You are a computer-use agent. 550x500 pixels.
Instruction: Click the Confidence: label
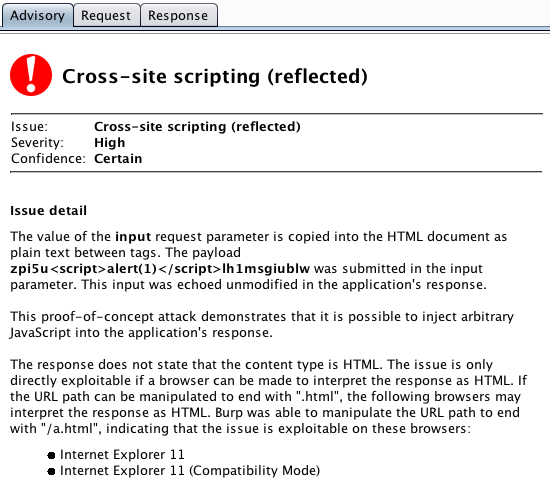[x=48, y=159]
